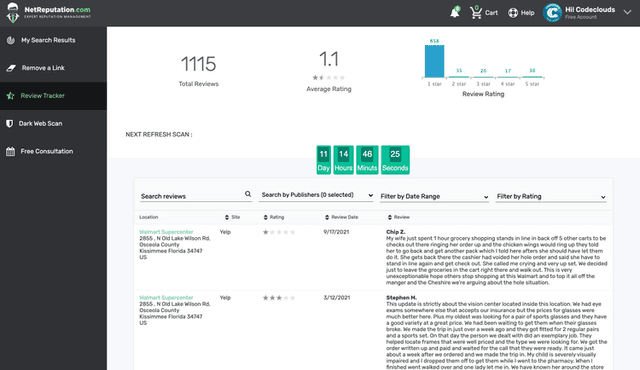Click the Day countdown tile
Viewport: 640px width, 370px height.
[324, 160]
